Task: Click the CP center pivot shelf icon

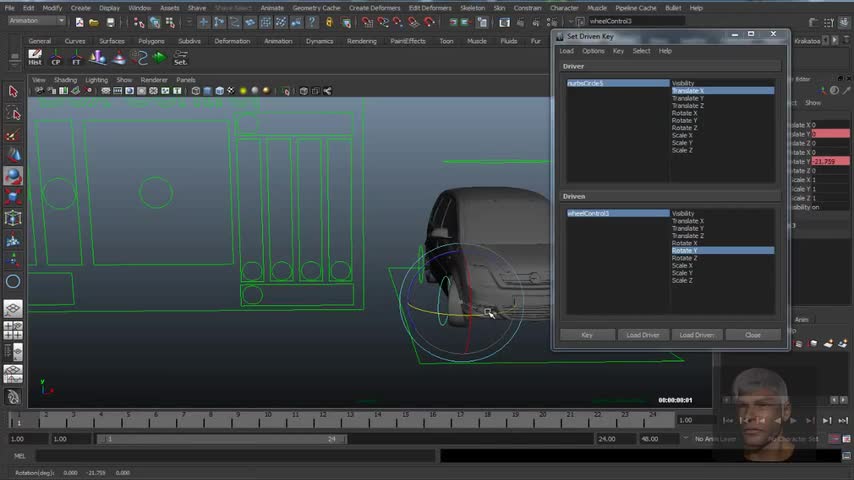Action: (x=56, y=58)
